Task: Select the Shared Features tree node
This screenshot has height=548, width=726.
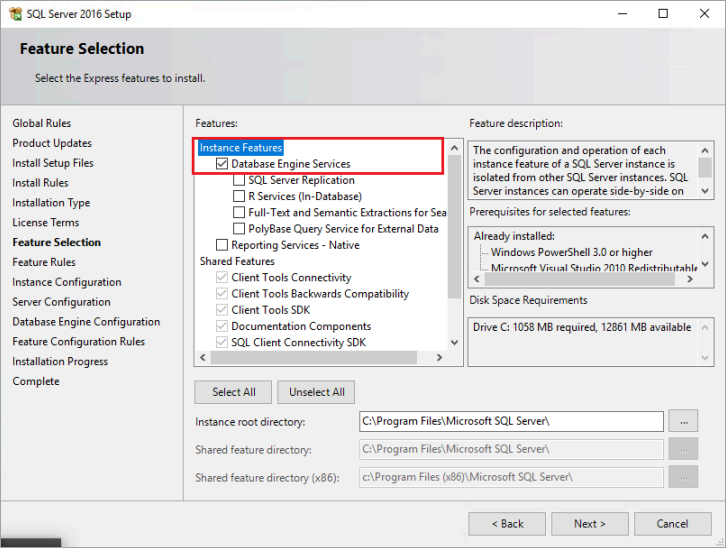Action: pos(237,261)
